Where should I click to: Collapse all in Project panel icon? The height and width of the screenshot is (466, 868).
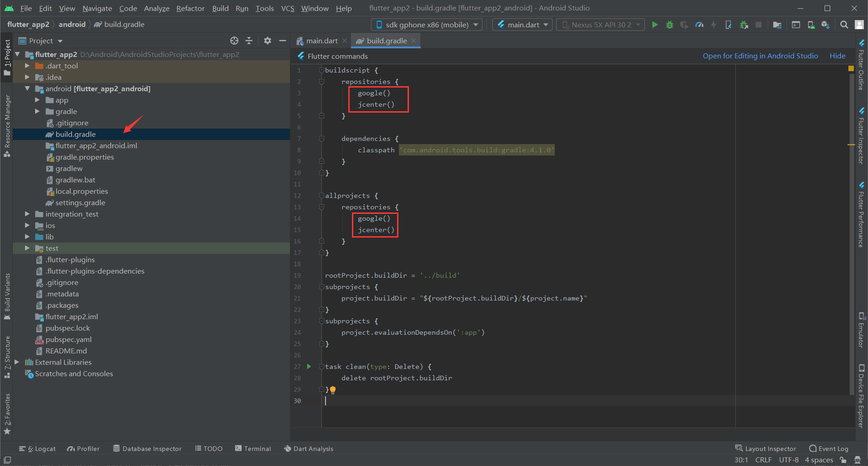[249, 41]
